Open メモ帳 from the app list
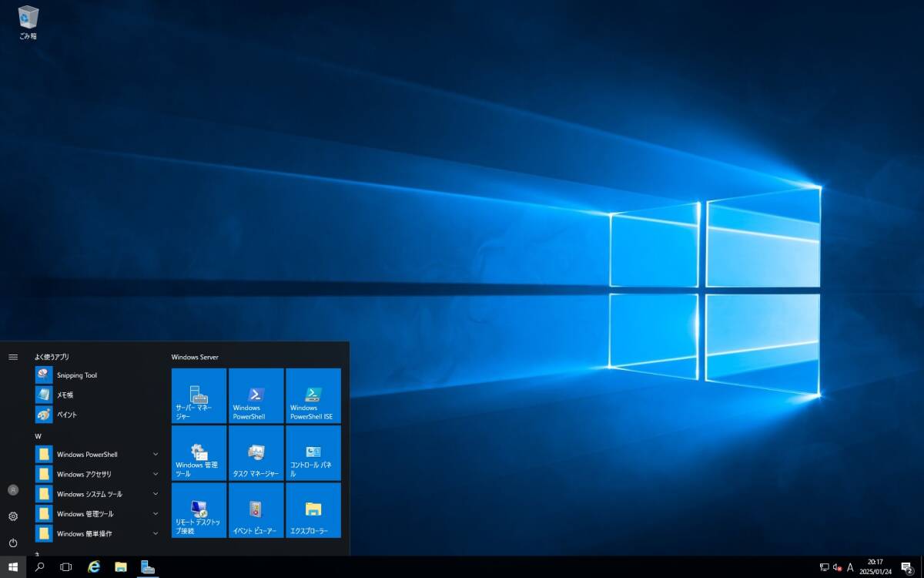 pyautogui.click(x=98, y=395)
